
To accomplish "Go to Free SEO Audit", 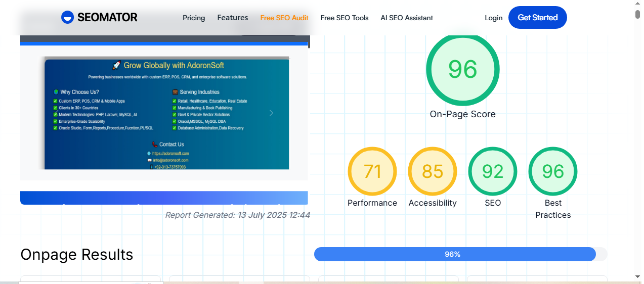I will pyautogui.click(x=284, y=18).
